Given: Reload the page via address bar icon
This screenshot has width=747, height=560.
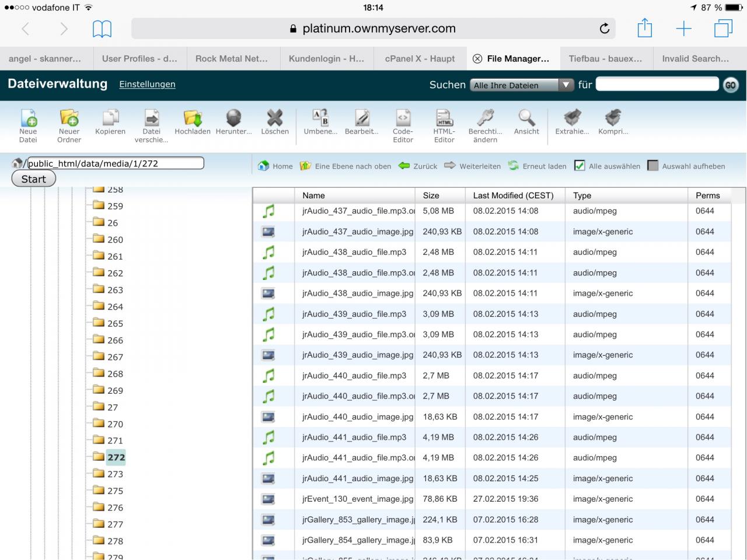Looking at the screenshot, I should click(x=605, y=29).
